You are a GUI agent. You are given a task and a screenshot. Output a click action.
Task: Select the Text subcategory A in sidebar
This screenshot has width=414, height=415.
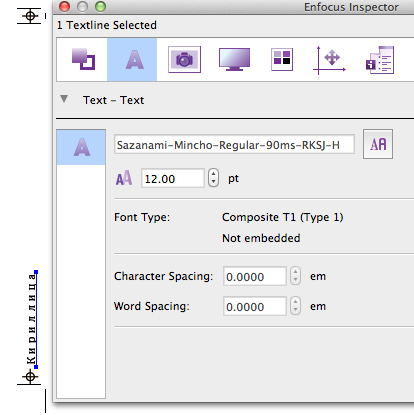(x=81, y=147)
